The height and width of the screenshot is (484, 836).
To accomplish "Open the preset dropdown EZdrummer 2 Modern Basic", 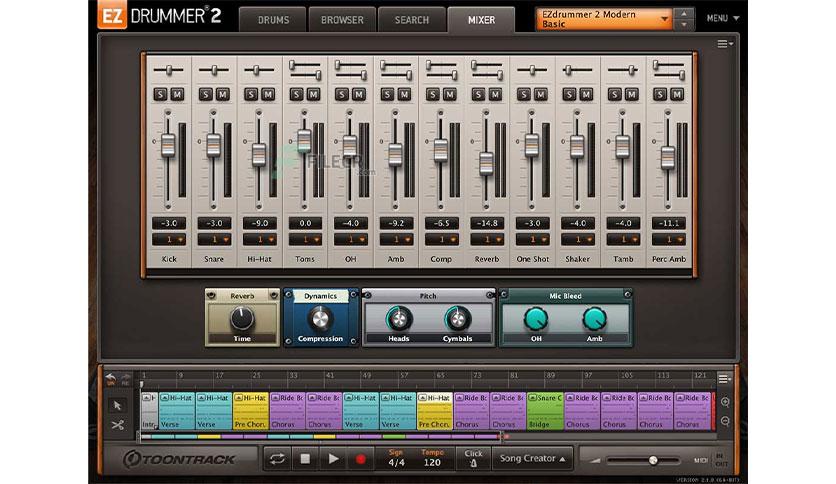I will (604, 19).
